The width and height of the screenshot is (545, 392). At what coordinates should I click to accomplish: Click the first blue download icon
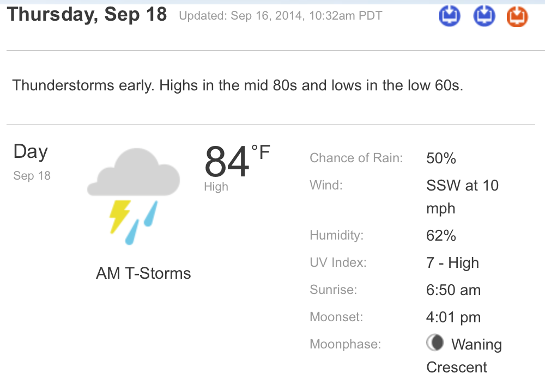tap(450, 16)
